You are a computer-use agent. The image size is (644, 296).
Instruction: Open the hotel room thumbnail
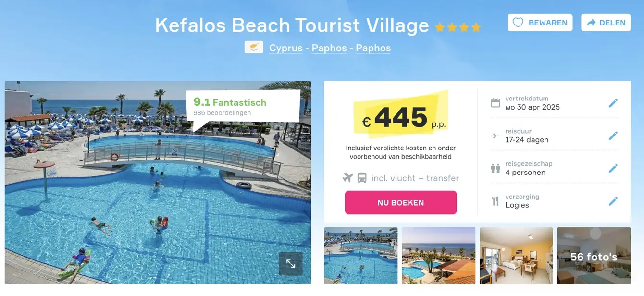pyautogui.click(x=516, y=256)
